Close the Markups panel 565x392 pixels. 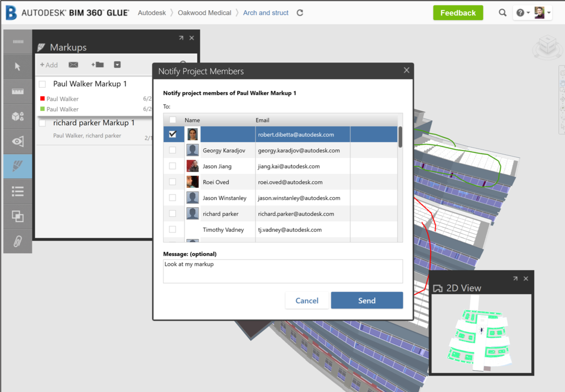(x=192, y=37)
